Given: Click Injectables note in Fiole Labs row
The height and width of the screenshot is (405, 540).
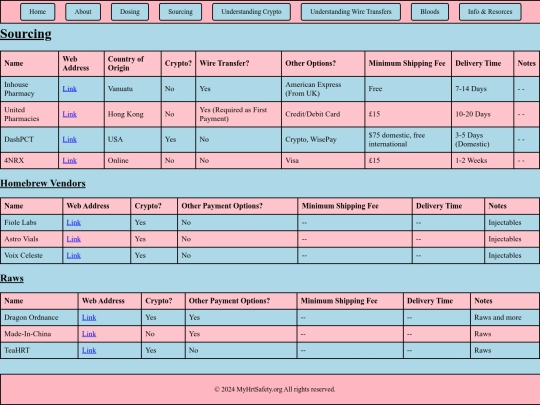Looking at the screenshot, I should pyautogui.click(x=512, y=222).
